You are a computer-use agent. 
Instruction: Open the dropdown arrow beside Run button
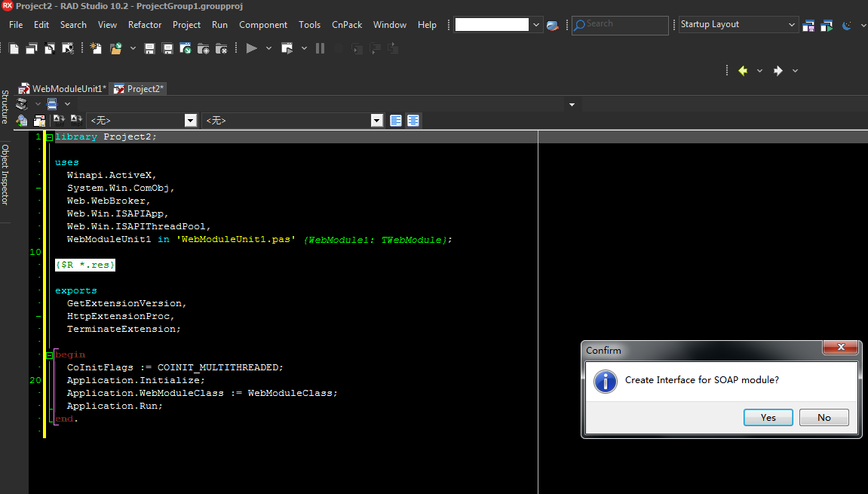(x=268, y=49)
